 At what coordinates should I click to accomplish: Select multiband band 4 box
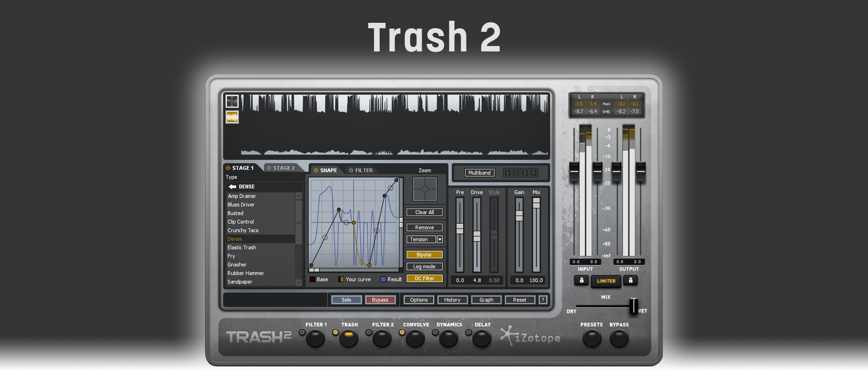(x=533, y=173)
